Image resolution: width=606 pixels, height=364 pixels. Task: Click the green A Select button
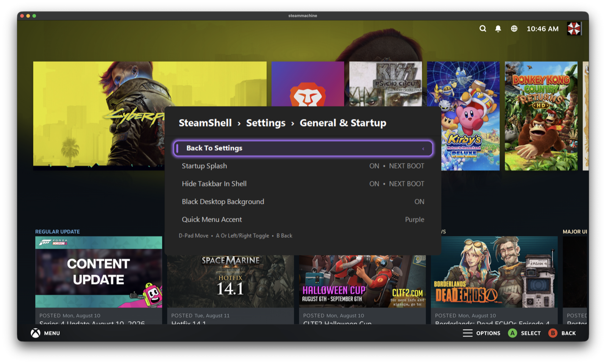point(512,333)
